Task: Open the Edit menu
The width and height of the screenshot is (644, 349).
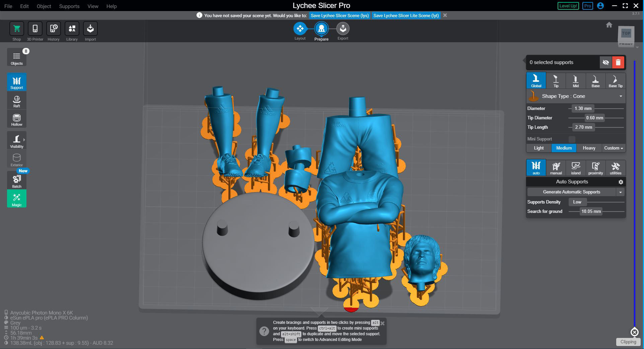Action: coord(24,6)
